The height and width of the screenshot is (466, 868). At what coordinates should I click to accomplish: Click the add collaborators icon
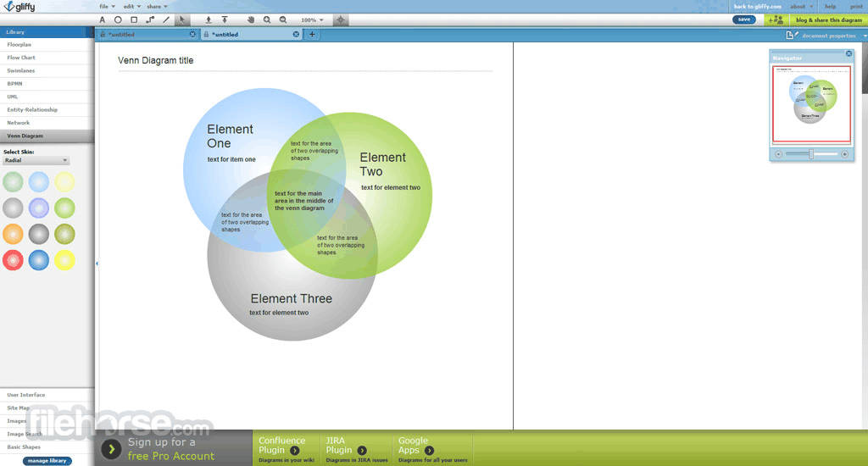pos(775,19)
